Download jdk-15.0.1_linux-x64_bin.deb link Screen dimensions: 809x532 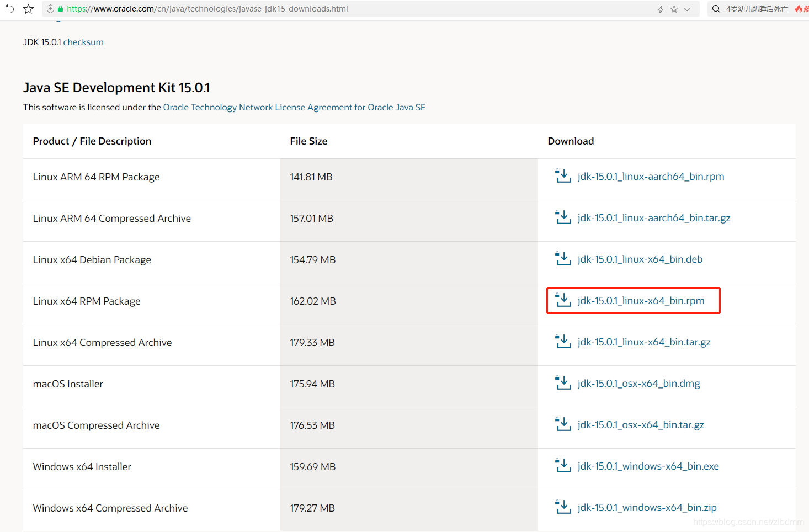coord(640,259)
